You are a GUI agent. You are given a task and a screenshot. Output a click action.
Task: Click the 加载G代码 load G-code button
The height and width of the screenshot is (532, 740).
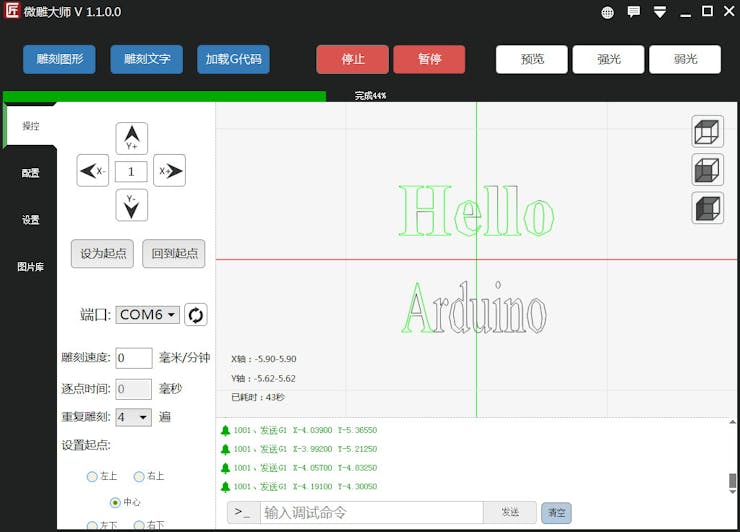234,59
